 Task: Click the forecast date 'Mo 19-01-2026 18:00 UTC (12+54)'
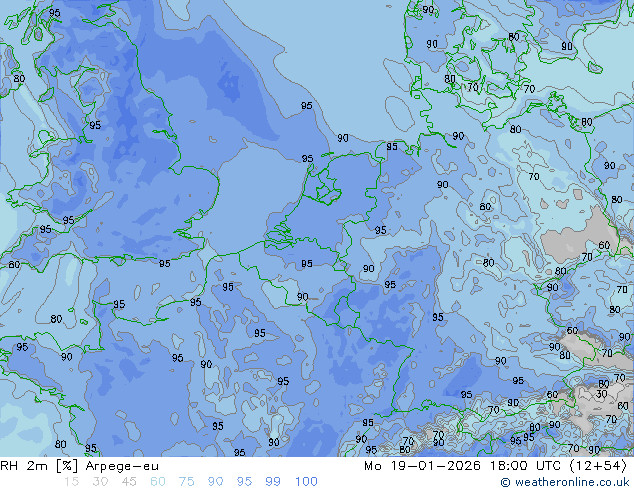(495, 466)
